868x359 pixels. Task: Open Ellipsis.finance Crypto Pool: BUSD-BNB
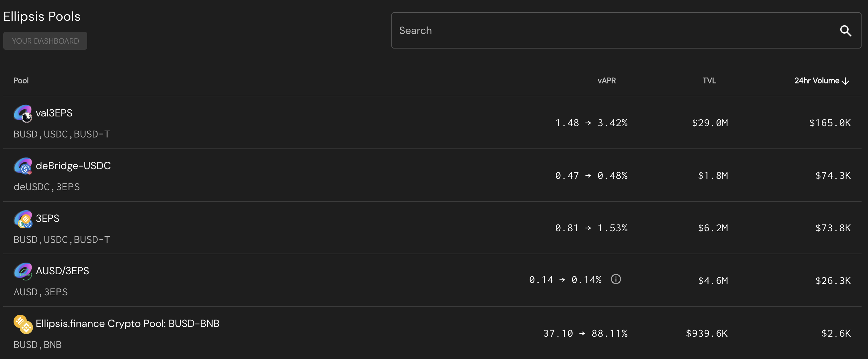[x=127, y=323]
